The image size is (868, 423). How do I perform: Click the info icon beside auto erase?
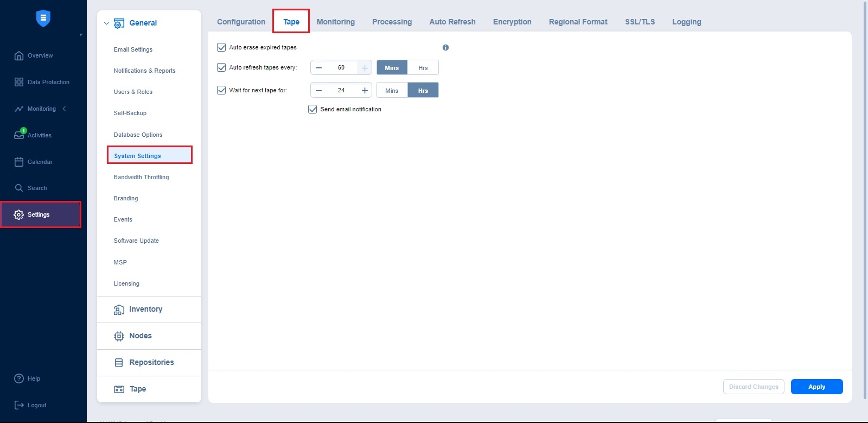pyautogui.click(x=445, y=48)
